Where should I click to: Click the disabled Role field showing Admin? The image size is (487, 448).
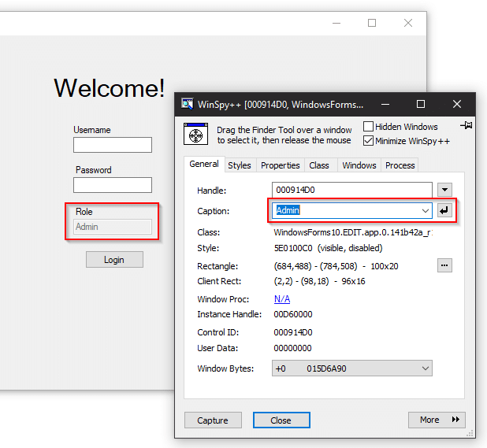click(x=113, y=227)
